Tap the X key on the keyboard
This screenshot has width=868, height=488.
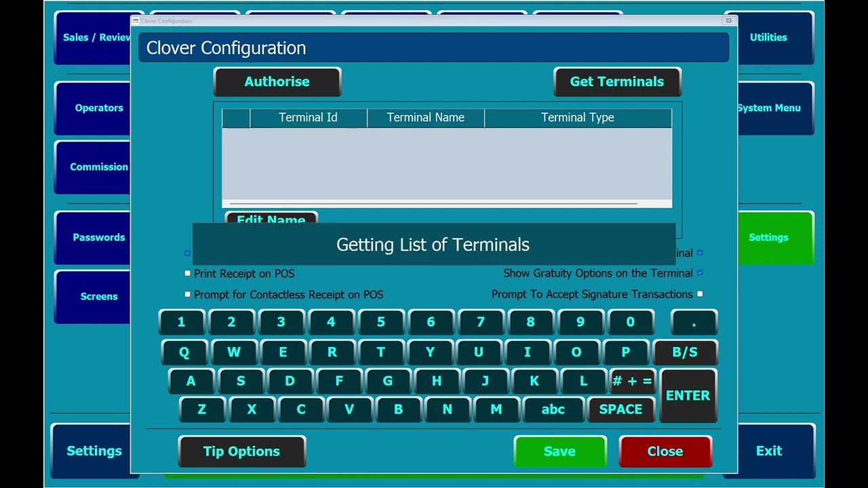click(x=252, y=410)
